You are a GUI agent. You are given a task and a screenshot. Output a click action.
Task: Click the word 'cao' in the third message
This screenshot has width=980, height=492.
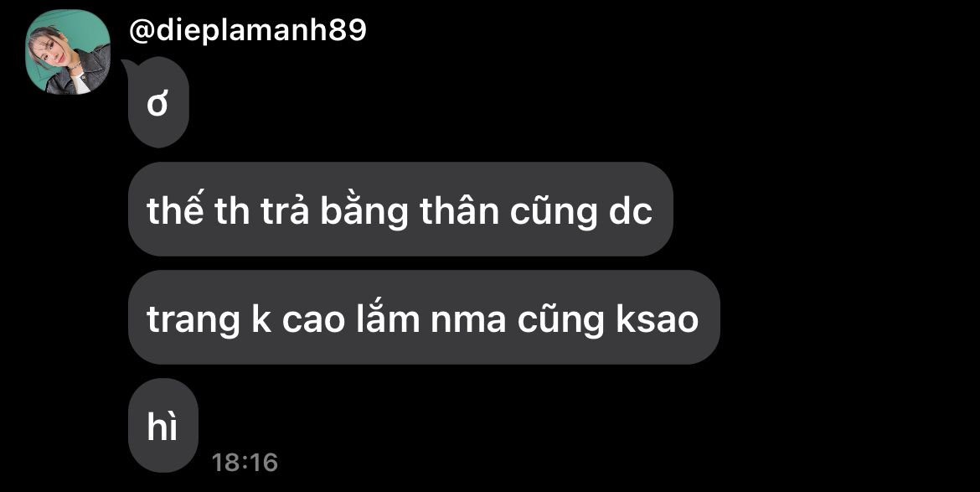313,320
